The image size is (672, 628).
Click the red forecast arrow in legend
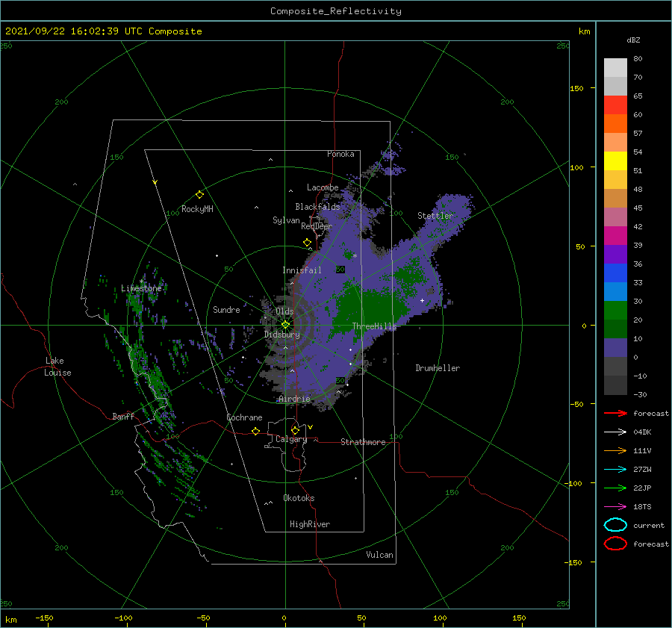click(x=615, y=413)
